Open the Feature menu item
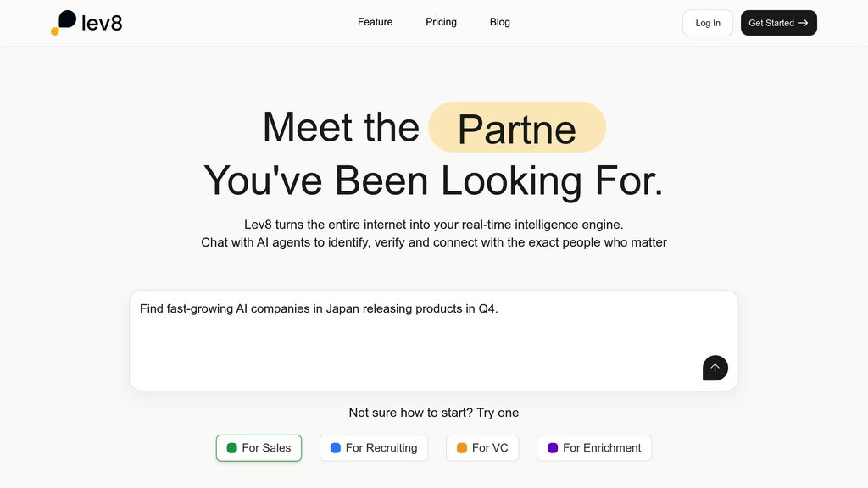Viewport: 868px width, 488px height. (375, 22)
